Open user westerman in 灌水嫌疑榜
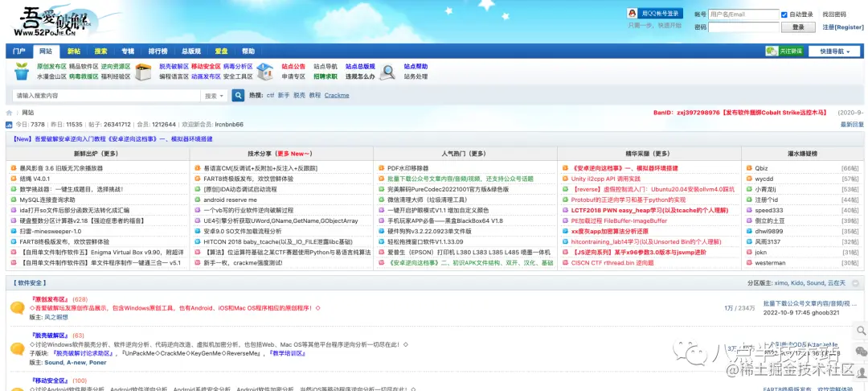 click(770, 262)
